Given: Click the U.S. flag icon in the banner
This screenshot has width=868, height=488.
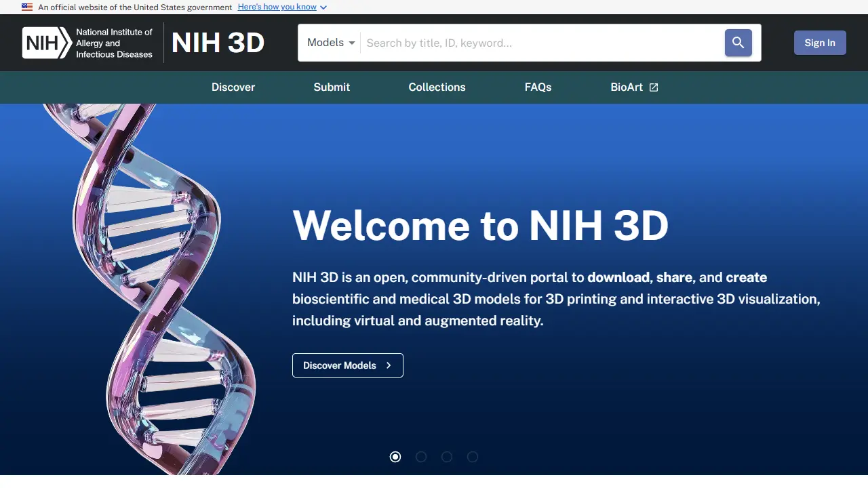Looking at the screenshot, I should pyautogui.click(x=26, y=7).
